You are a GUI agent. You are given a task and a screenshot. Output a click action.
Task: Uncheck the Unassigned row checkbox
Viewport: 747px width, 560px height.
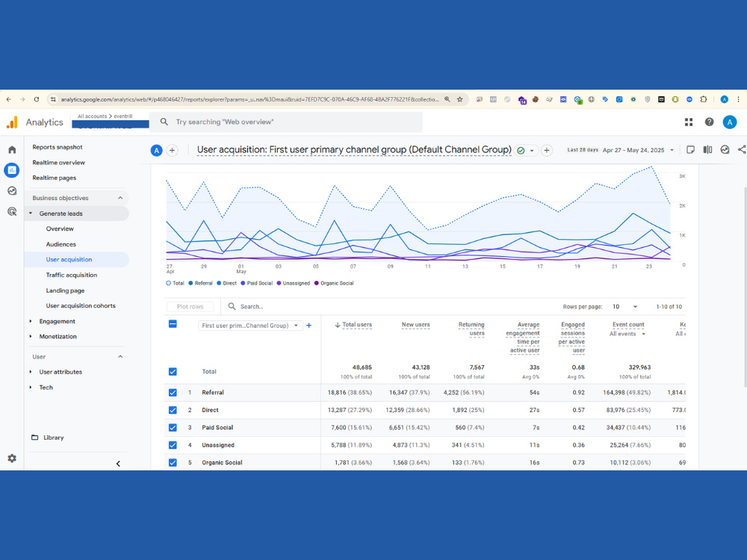(x=173, y=445)
